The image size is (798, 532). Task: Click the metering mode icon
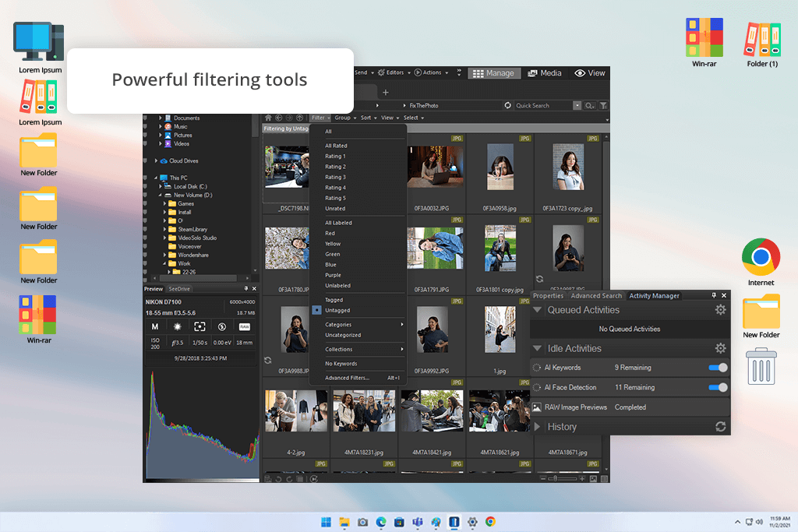pos(199,326)
